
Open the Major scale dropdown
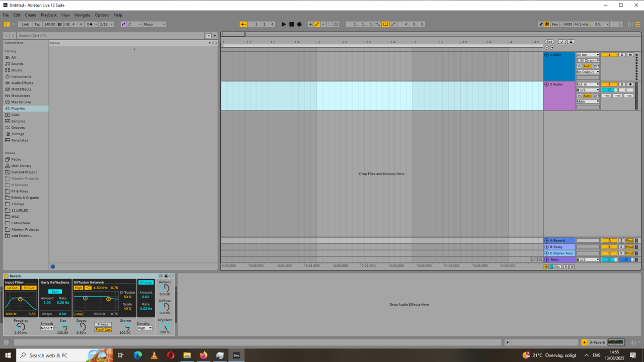[154, 24]
